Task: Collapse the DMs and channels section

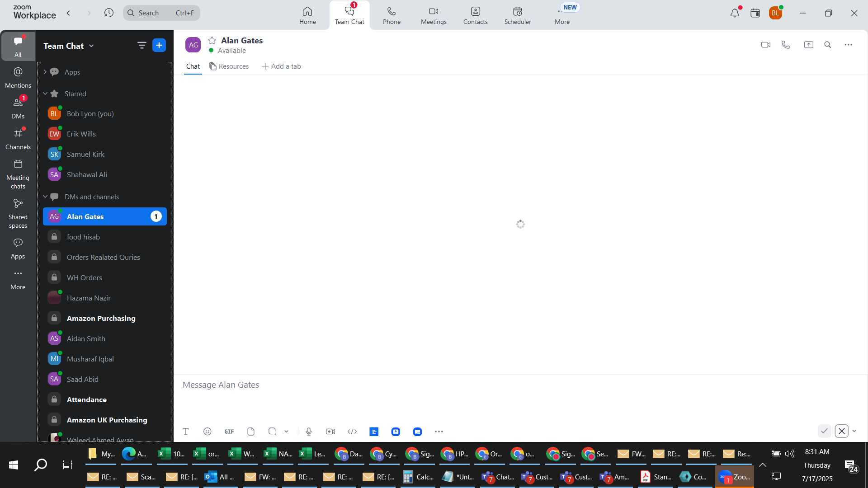Action: (x=45, y=197)
